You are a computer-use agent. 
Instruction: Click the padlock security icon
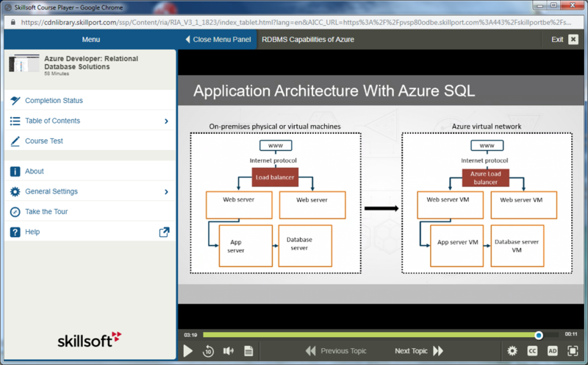pos(13,23)
